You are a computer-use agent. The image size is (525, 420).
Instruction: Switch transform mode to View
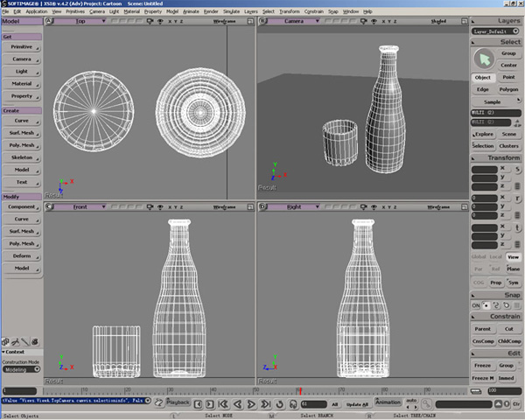click(x=513, y=257)
